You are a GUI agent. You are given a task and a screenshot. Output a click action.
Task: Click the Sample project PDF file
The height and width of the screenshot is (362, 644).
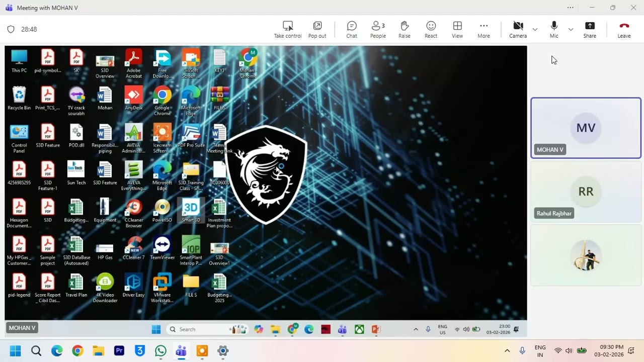pyautogui.click(x=48, y=251)
